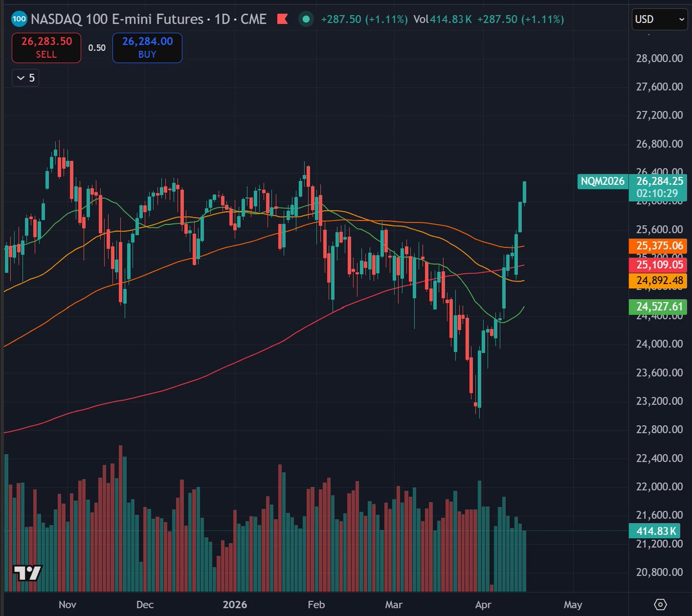692x616 pixels.
Task: Click the 22,000.00 price axis label
Action: click(660, 486)
